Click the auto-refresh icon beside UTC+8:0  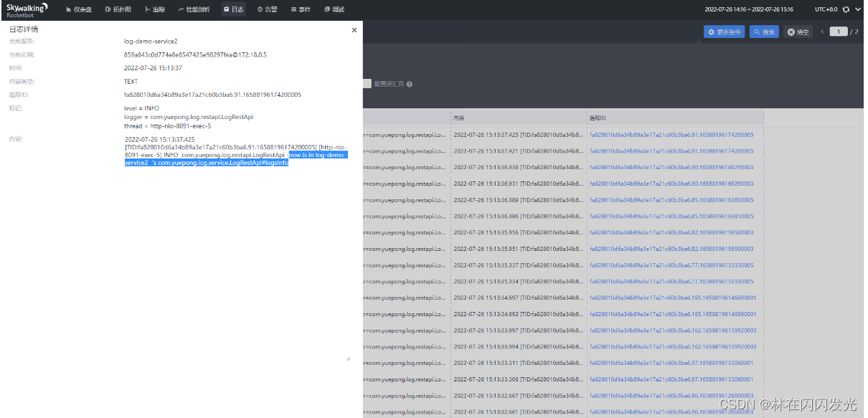(846, 9)
